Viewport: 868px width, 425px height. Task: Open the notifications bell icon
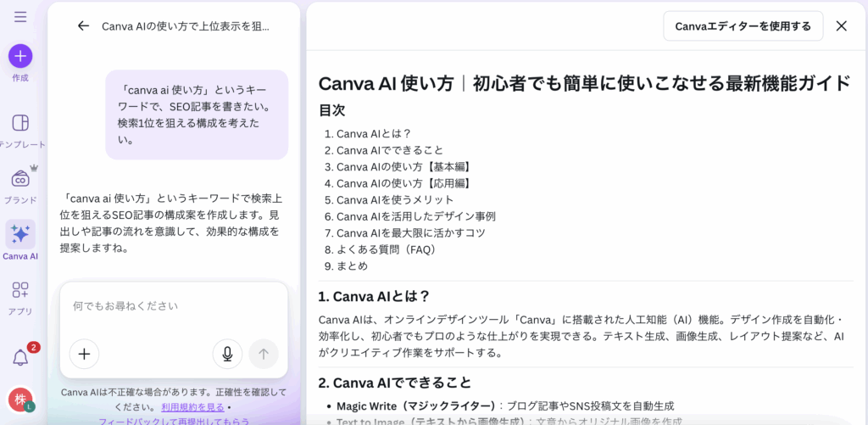click(x=20, y=357)
